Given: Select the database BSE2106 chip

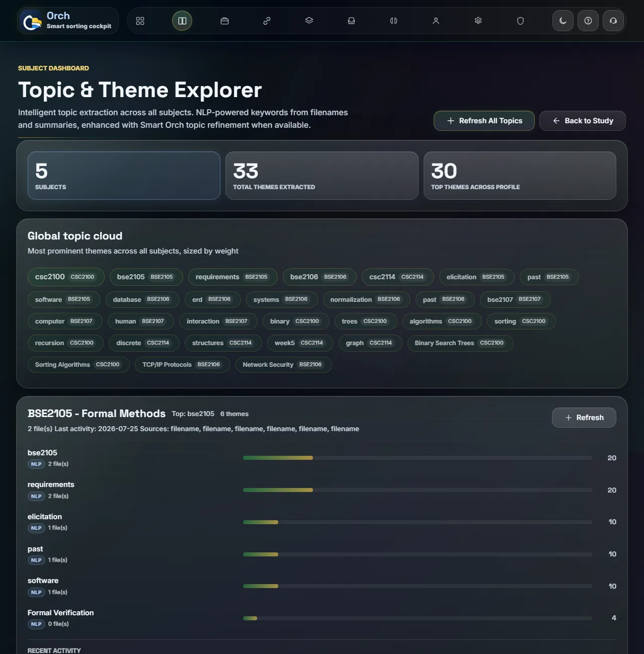Looking at the screenshot, I should point(142,299).
